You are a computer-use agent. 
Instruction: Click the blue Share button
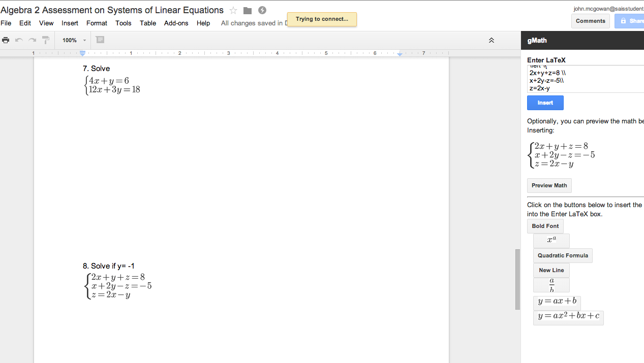tap(629, 21)
